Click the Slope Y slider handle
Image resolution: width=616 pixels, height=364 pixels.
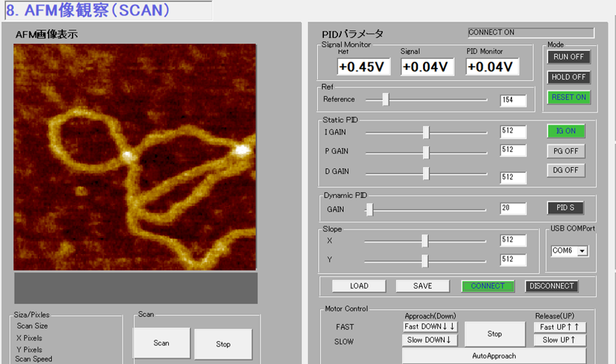(x=424, y=261)
